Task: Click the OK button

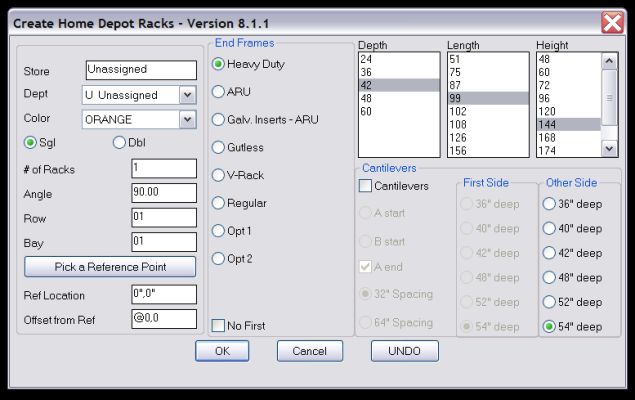Action: [x=222, y=351]
